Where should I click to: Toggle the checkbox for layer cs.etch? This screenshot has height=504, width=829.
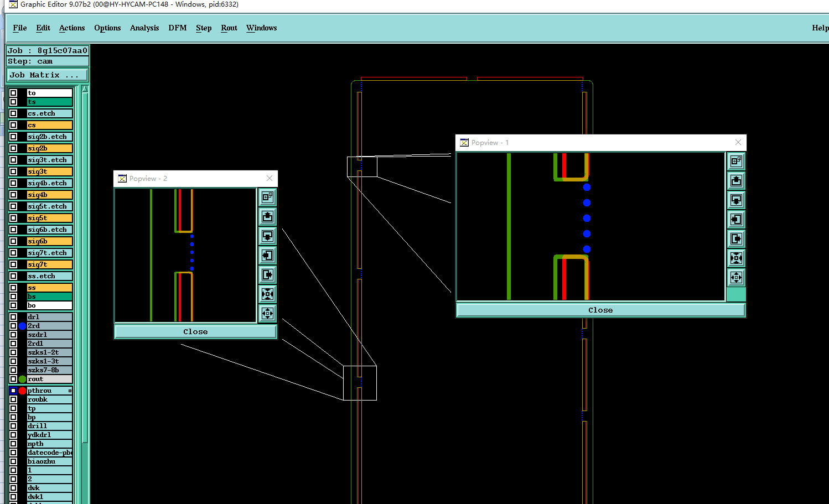[13, 113]
